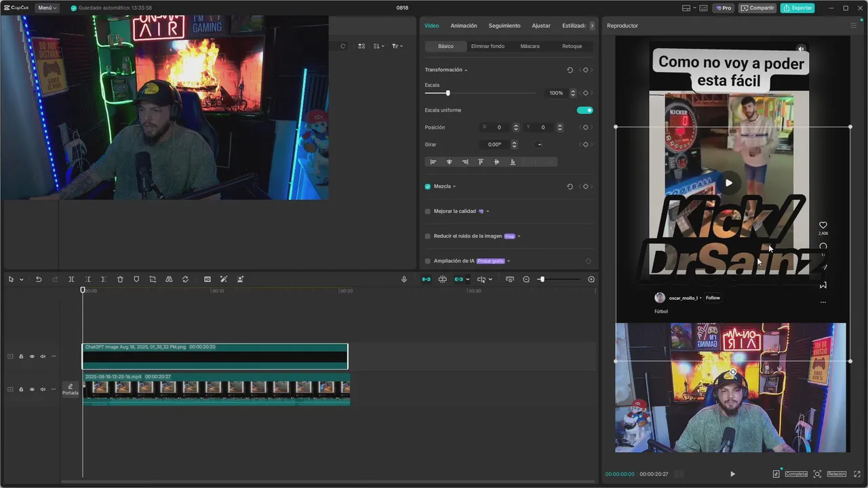868x488 pixels.
Task: Add keyframe diamond for Posición
Action: (x=586, y=127)
